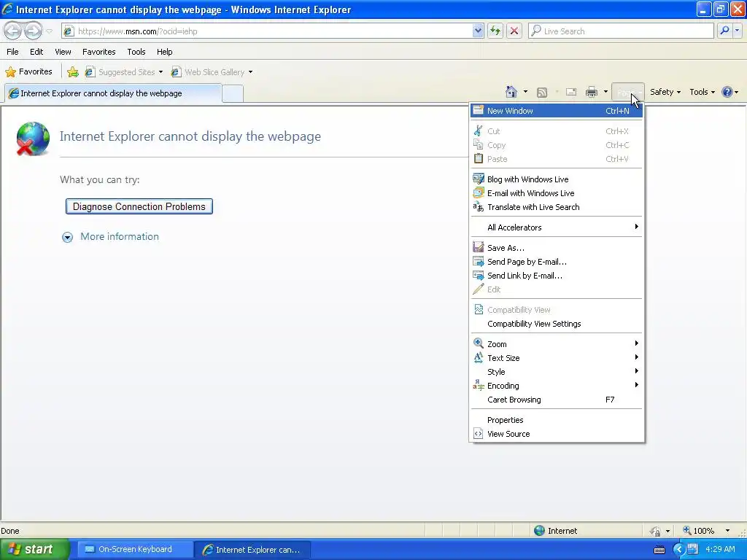Image resolution: width=747 pixels, height=560 pixels.
Task: Select Properties in Page menu
Action: tap(557, 419)
